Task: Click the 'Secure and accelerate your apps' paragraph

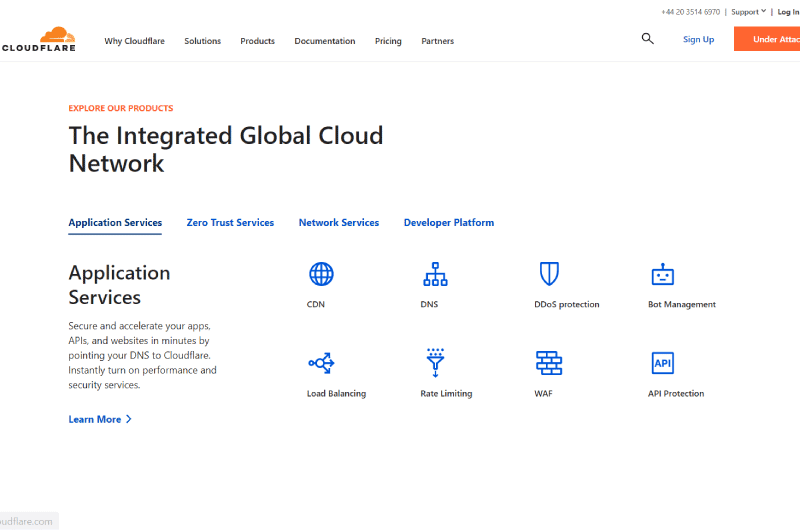Action: click(142, 355)
